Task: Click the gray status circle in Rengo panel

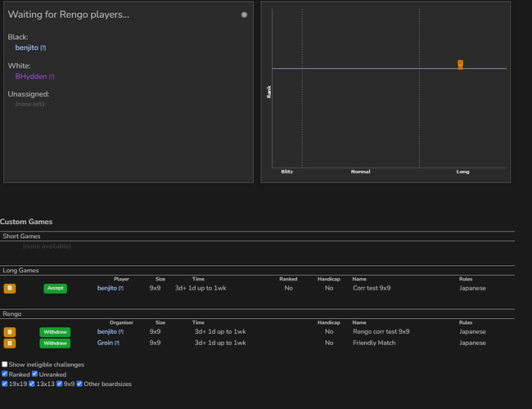Action: pyautogui.click(x=244, y=15)
